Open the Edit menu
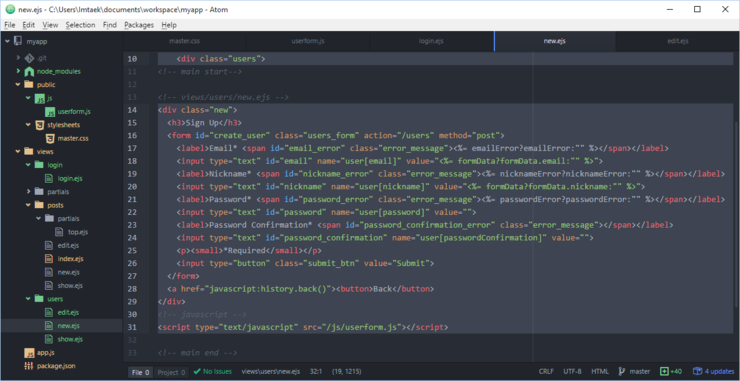740x381 pixels. point(28,25)
